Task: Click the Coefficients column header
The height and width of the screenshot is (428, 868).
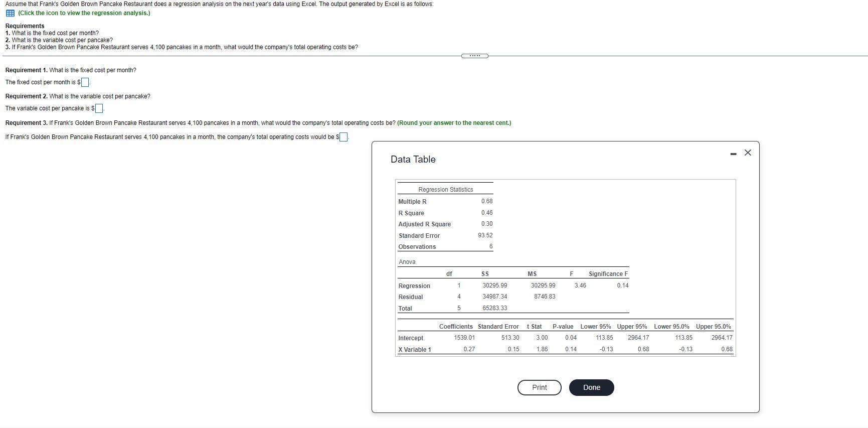Action: pos(456,327)
